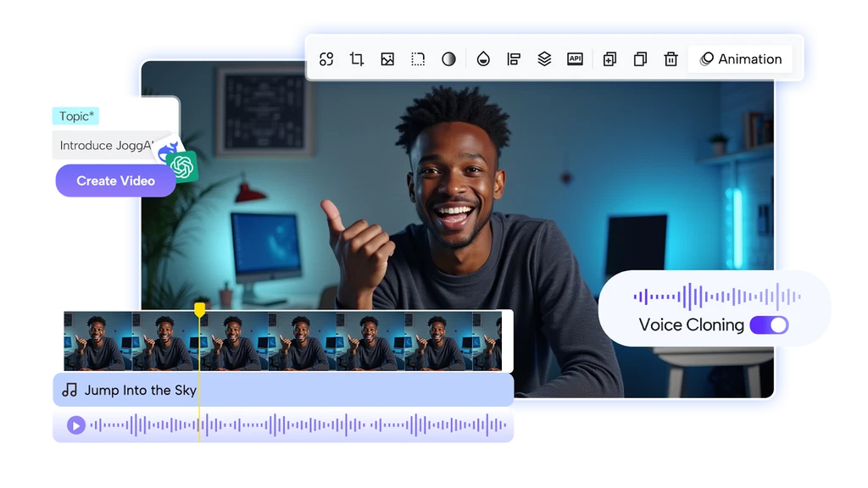Play the audio waveform track

[76, 425]
